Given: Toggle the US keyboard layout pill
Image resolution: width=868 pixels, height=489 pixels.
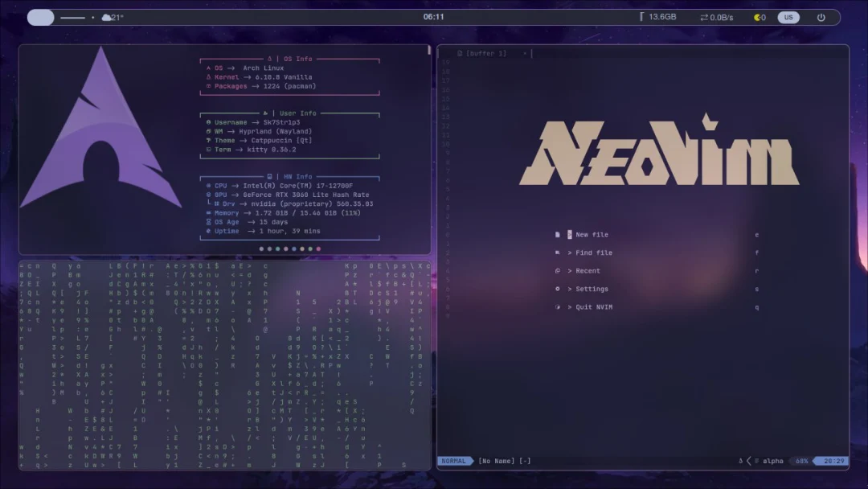Looking at the screenshot, I should point(788,17).
